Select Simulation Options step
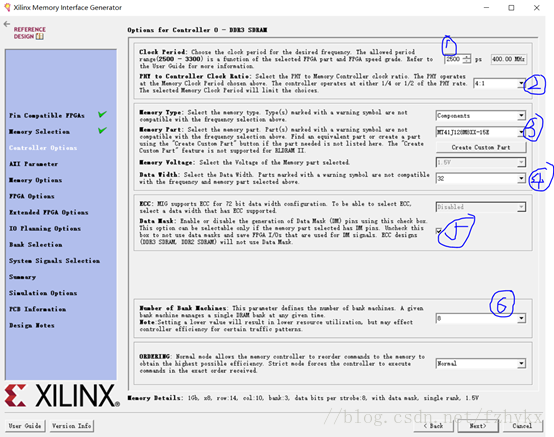This screenshot has width=554, height=437. 43,293
